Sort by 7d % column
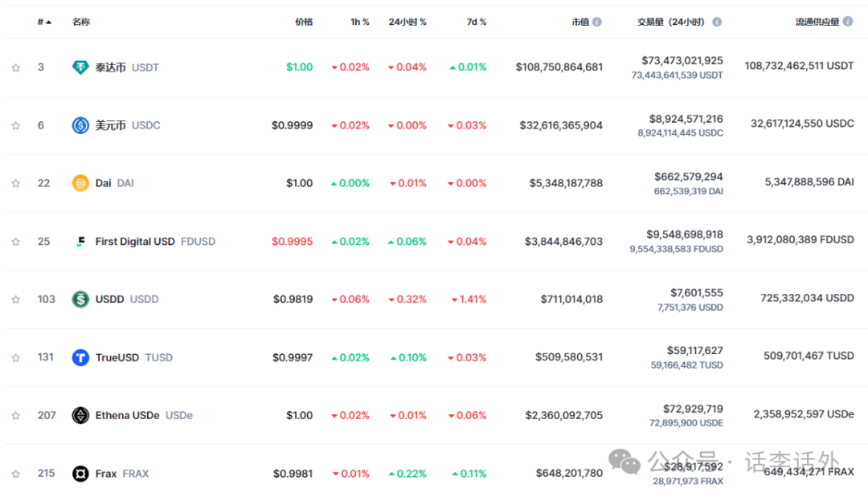 point(477,22)
